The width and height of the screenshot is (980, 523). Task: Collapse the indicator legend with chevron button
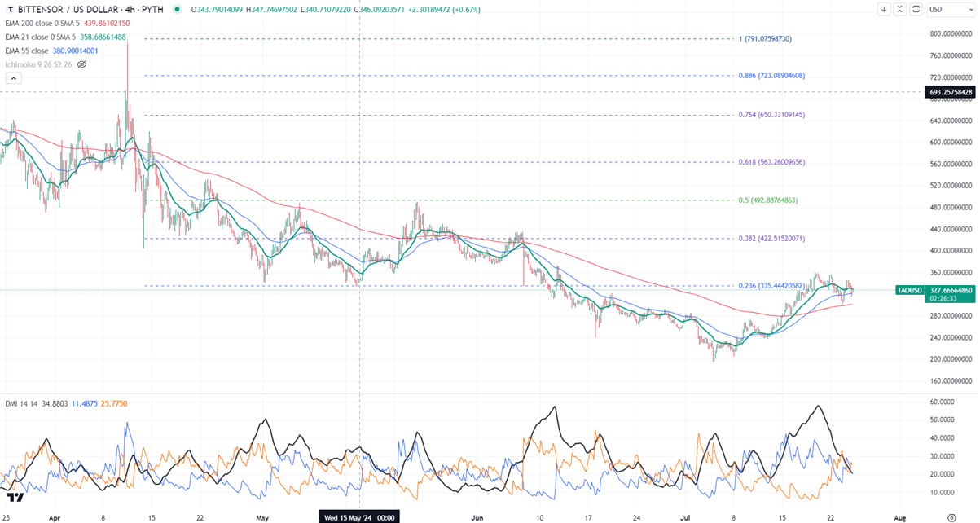click(x=13, y=78)
